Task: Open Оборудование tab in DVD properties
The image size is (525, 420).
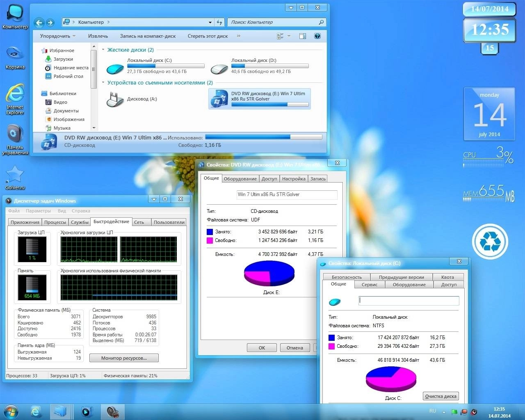Action: coord(240,179)
